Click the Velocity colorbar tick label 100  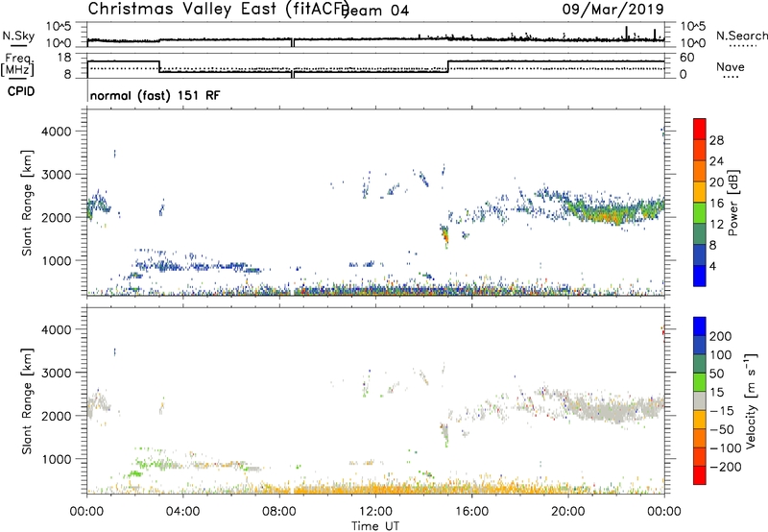pyautogui.click(x=721, y=354)
